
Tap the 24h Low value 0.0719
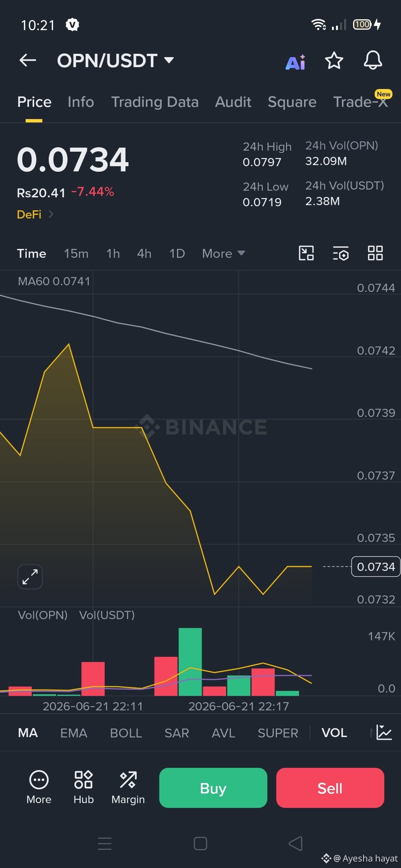pos(262,202)
